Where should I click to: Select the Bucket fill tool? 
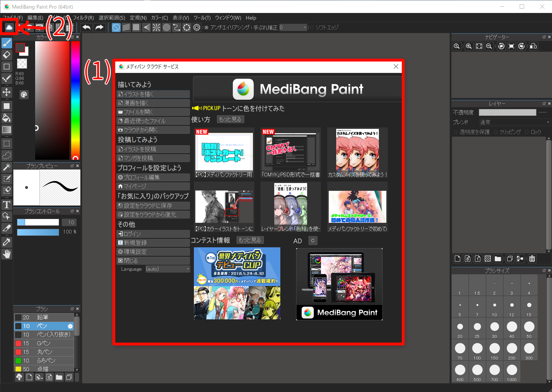point(7,118)
